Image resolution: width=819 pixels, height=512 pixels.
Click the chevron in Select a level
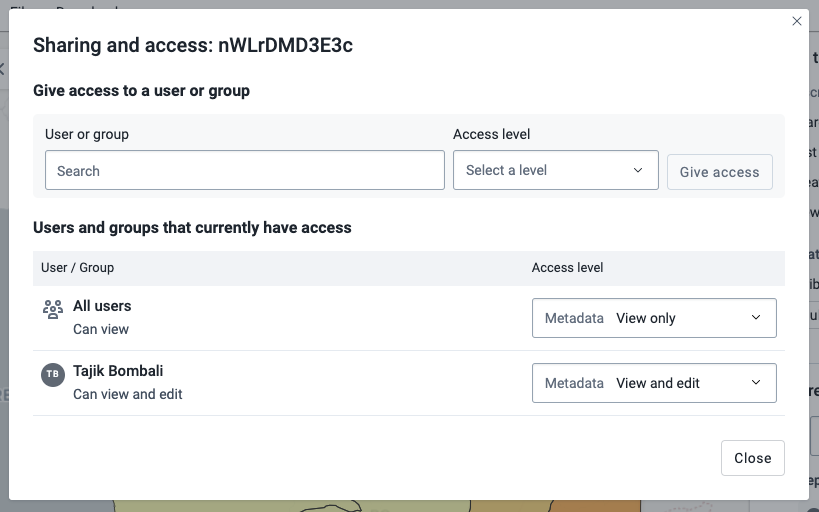pos(638,170)
